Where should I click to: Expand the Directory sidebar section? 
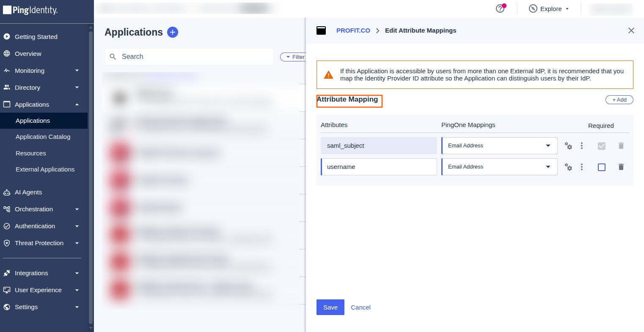pos(77,88)
